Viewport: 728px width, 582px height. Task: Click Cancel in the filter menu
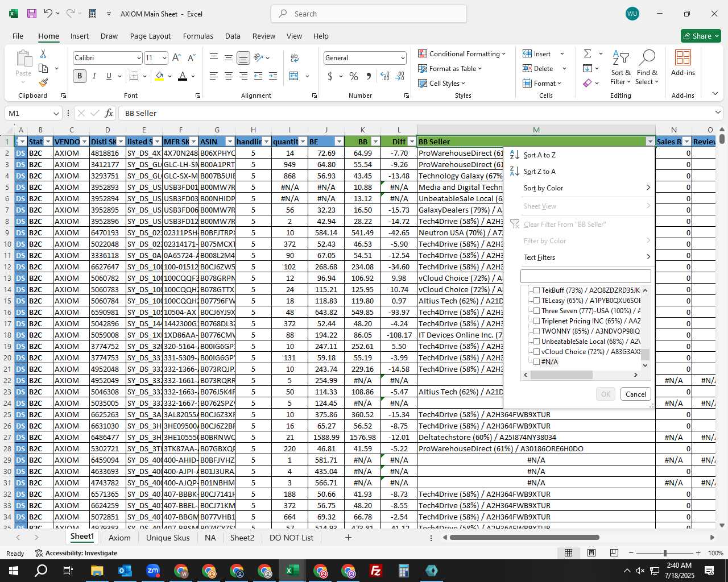pos(635,394)
